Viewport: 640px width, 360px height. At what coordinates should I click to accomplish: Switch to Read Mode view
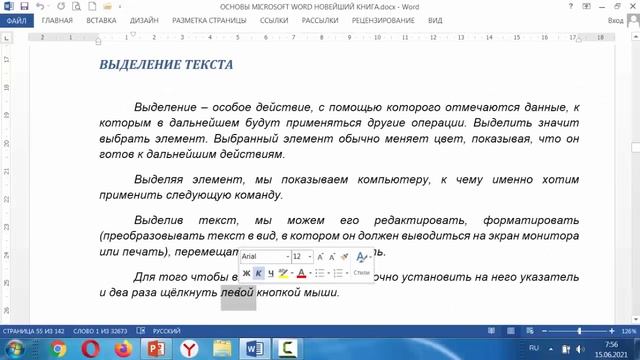(491, 331)
